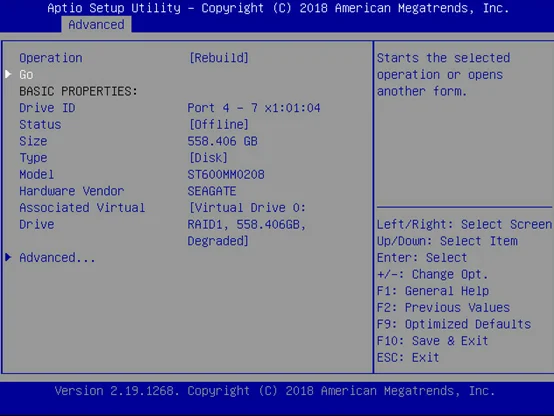This screenshot has width=554, height=416.
Task: Select the Advanced tab
Action: point(96,25)
